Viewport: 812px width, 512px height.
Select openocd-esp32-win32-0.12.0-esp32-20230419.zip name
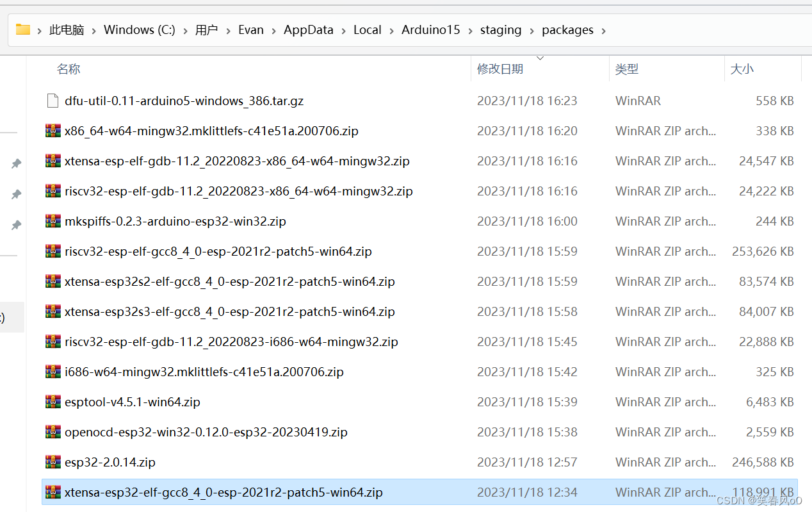pos(206,432)
